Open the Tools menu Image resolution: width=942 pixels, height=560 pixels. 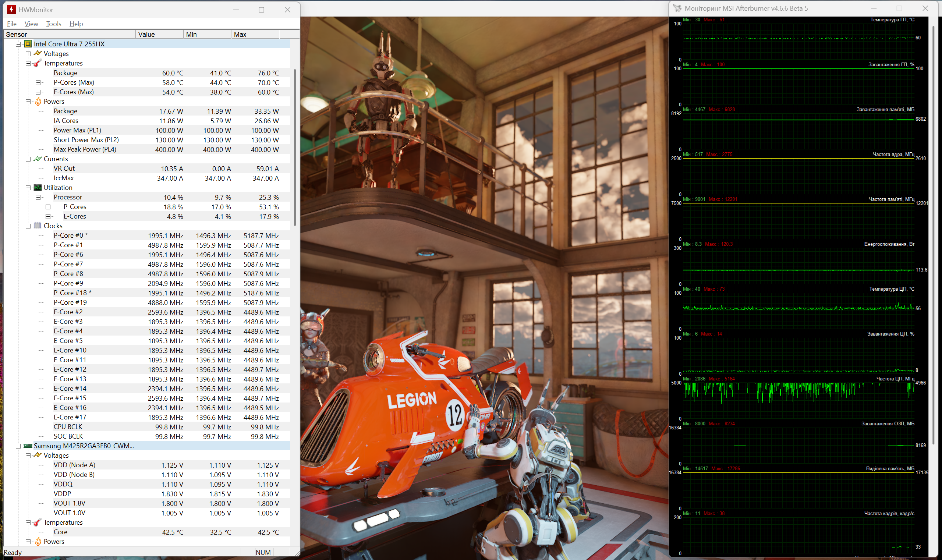54,24
